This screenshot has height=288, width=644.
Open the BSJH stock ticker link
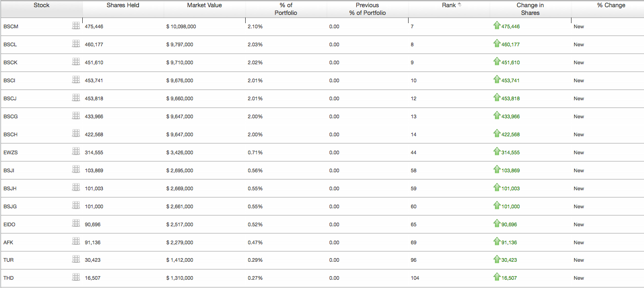[10, 188]
